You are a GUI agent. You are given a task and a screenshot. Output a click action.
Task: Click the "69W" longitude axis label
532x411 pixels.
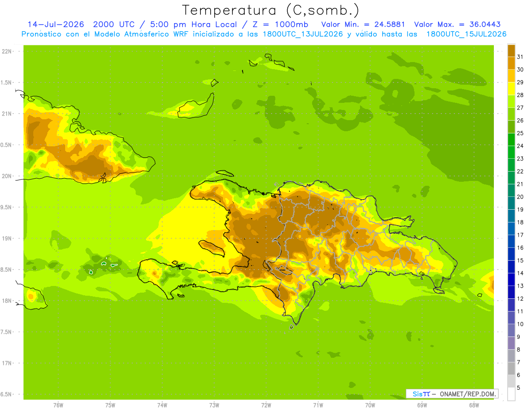pos(422,405)
